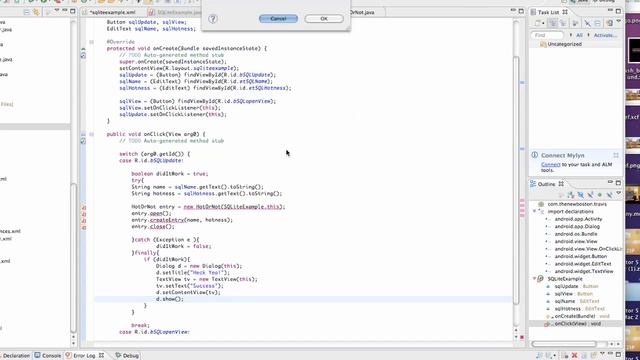Click the Connect link under Connect Mylyn
Screen dimensions: 640x360
pos(551,164)
